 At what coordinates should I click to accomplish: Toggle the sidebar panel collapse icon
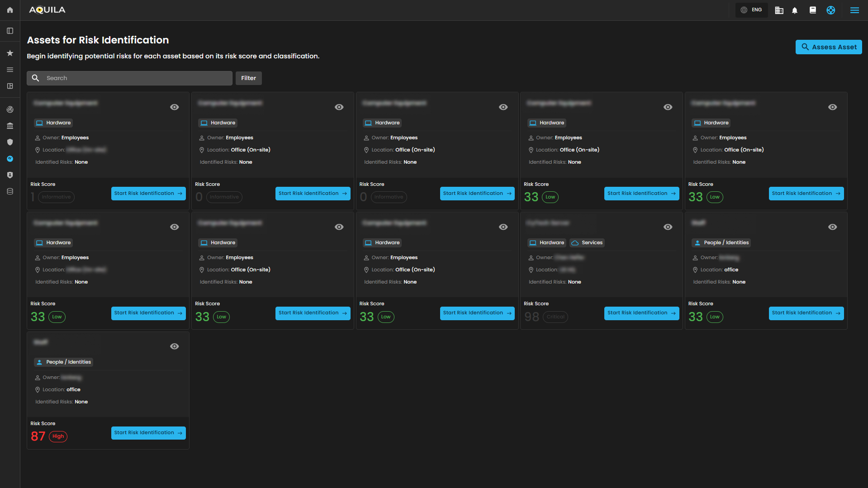tap(10, 31)
